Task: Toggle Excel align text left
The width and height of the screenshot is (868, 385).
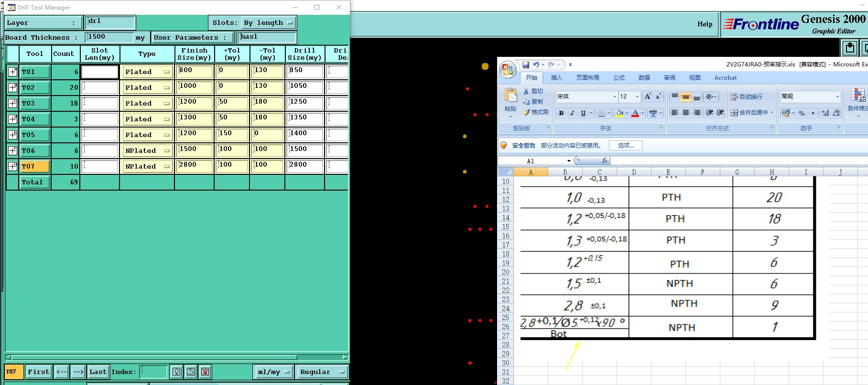Action: (674, 113)
